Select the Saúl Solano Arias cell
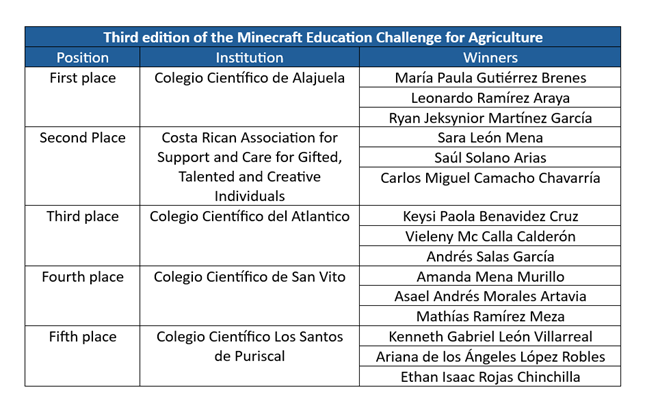This screenshot has height=400, width=645. tap(490, 157)
